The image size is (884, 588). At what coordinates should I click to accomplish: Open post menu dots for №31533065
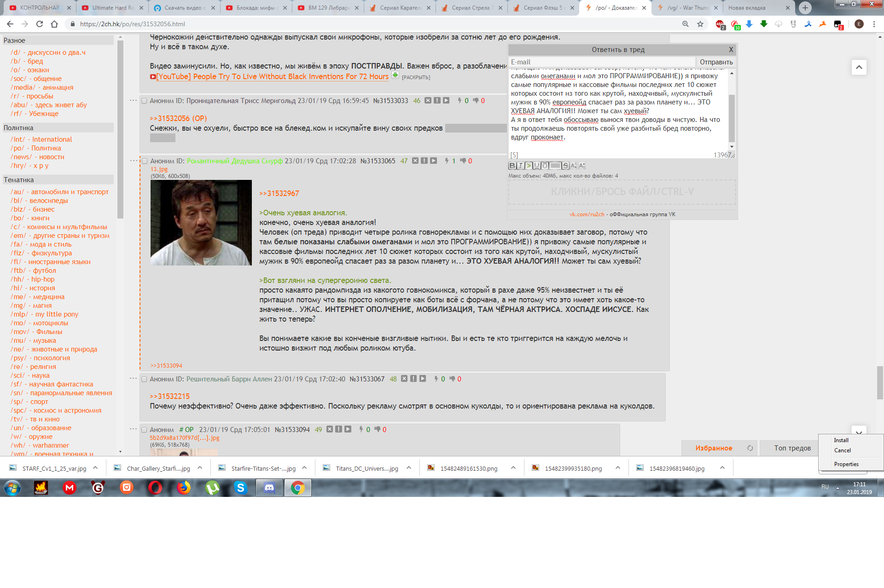[x=133, y=160]
